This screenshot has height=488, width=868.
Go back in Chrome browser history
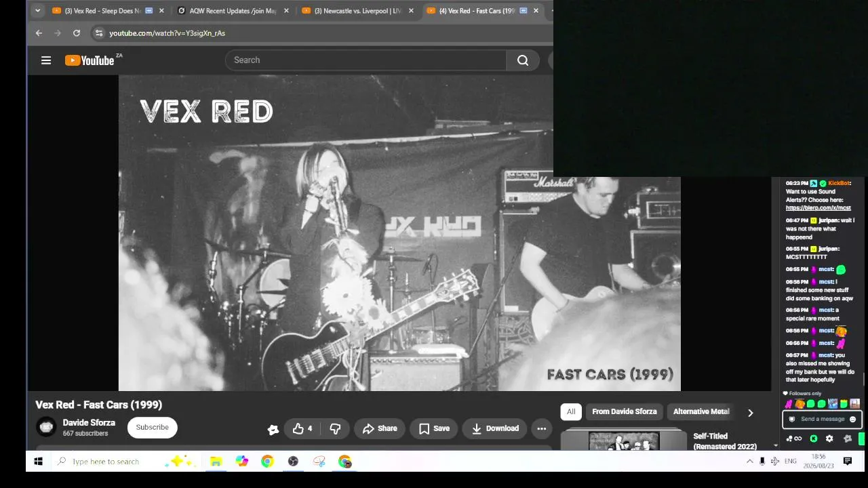tap(39, 33)
